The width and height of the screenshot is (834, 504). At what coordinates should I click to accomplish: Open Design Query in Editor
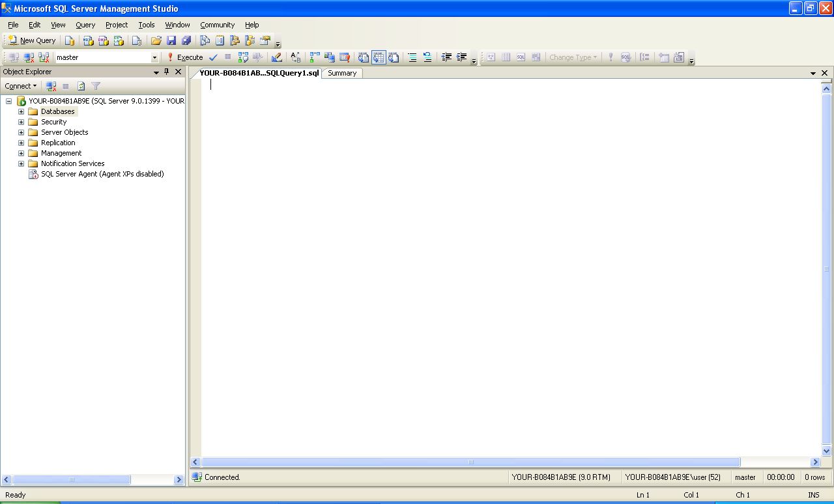[277, 57]
